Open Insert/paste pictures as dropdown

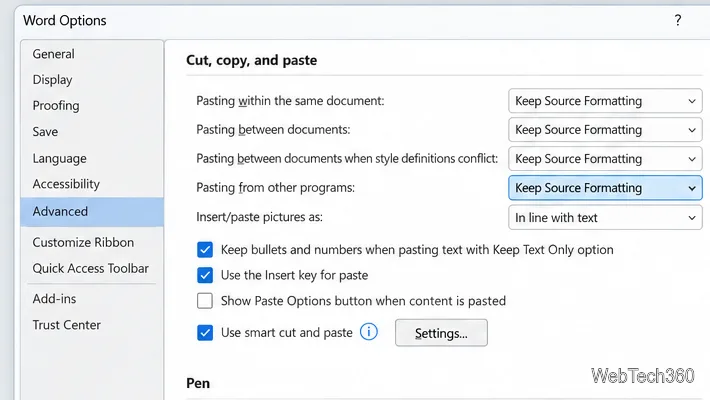pyautogui.click(x=605, y=217)
